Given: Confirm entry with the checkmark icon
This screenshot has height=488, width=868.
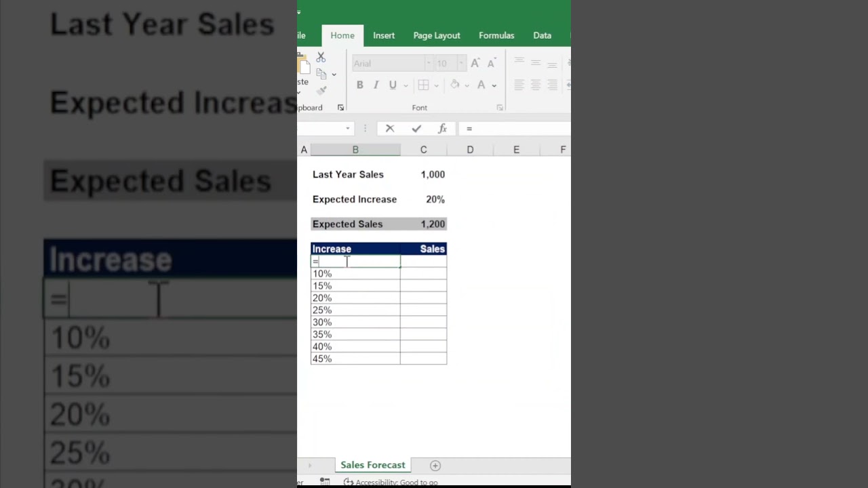Looking at the screenshot, I should (x=416, y=128).
